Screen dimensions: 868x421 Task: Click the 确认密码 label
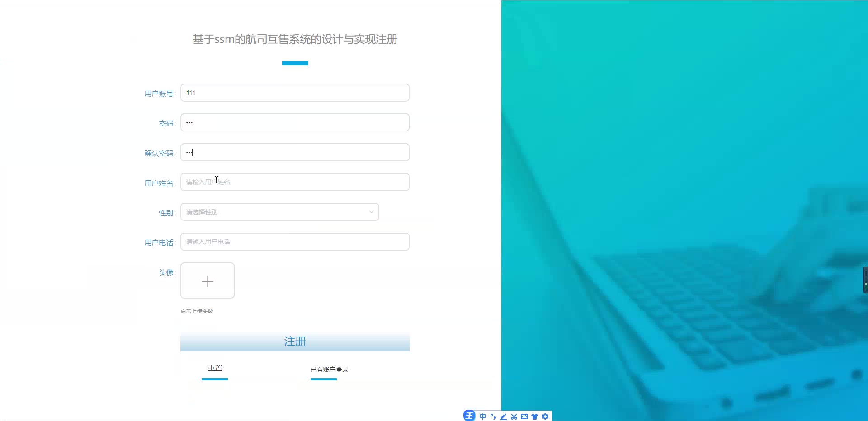[160, 153]
